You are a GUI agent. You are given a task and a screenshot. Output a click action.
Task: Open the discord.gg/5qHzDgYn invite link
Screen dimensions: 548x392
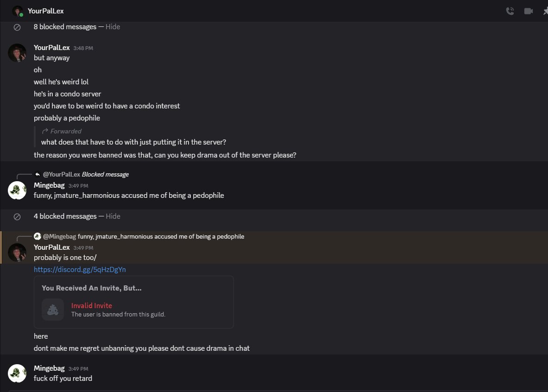pos(80,270)
